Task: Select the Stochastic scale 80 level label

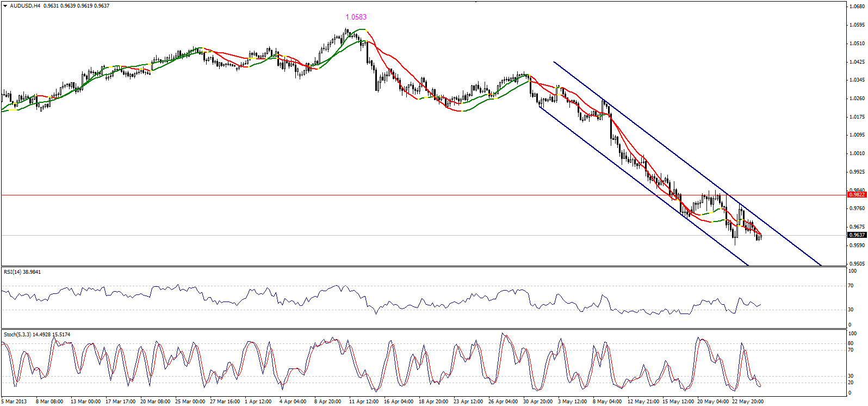Action: 851,343
